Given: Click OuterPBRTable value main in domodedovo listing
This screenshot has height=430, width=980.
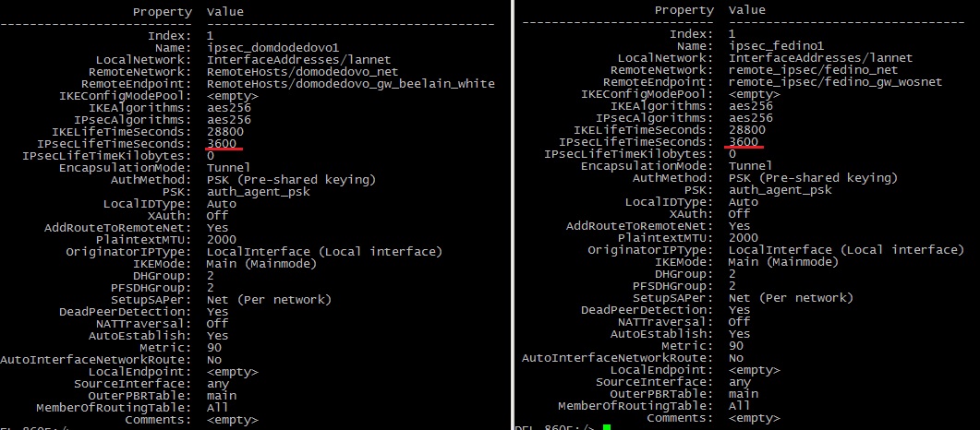Looking at the screenshot, I should click(x=222, y=395).
